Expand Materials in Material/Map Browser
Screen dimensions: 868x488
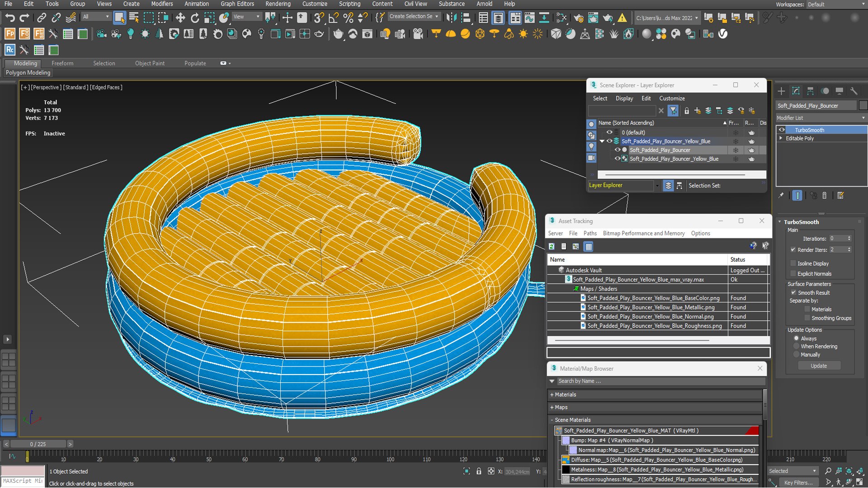coord(552,394)
